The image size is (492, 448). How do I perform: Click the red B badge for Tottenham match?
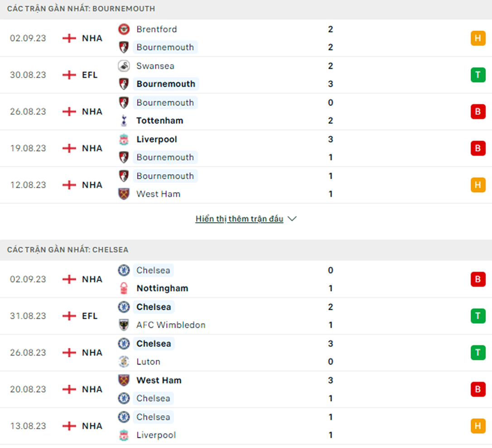(x=478, y=112)
